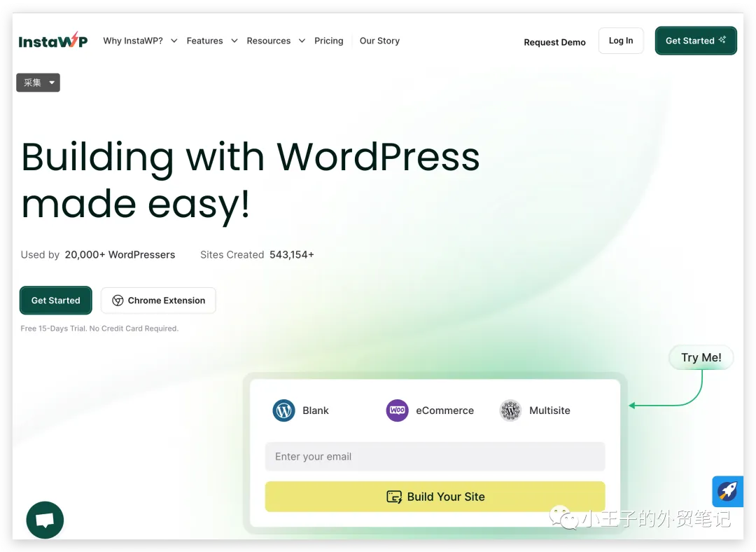Image resolution: width=756 pixels, height=552 pixels.
Task: Choose the Multisite site type label
Action: pos(549,410)
